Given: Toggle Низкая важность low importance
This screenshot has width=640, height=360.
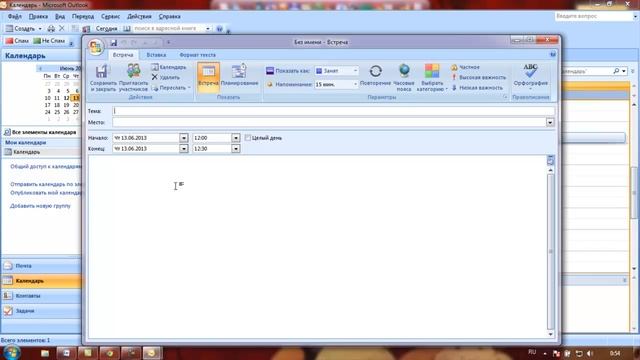Looking at the screenshot, I should pyautogui.click(x=477, y=88).
